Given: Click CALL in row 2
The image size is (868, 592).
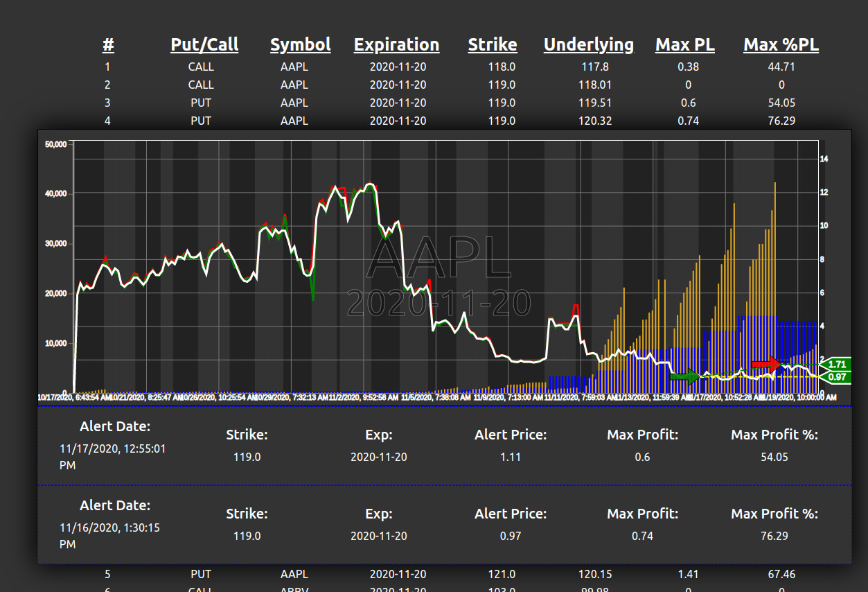Looking at the screenshot, I should [201, 85].
